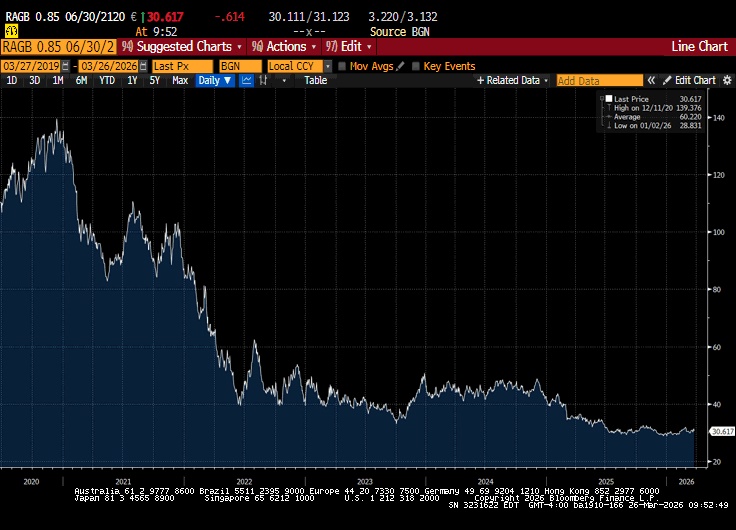Click the Local CCY field
The image size is (736, 530).
click(295, 66)
